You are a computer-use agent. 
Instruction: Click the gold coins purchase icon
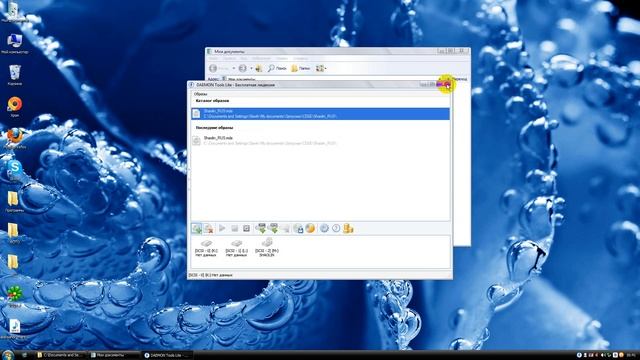coord(348,229)
